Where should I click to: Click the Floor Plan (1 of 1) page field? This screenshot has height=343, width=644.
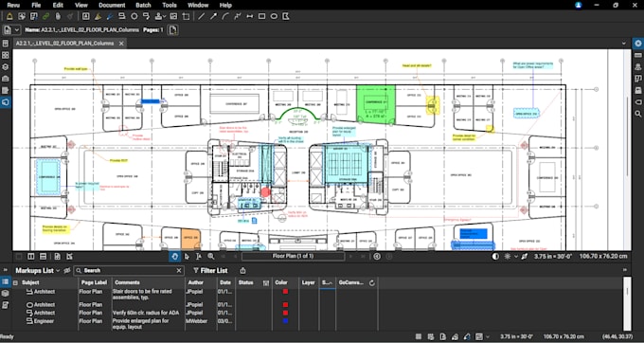click(x=293, y=257)
